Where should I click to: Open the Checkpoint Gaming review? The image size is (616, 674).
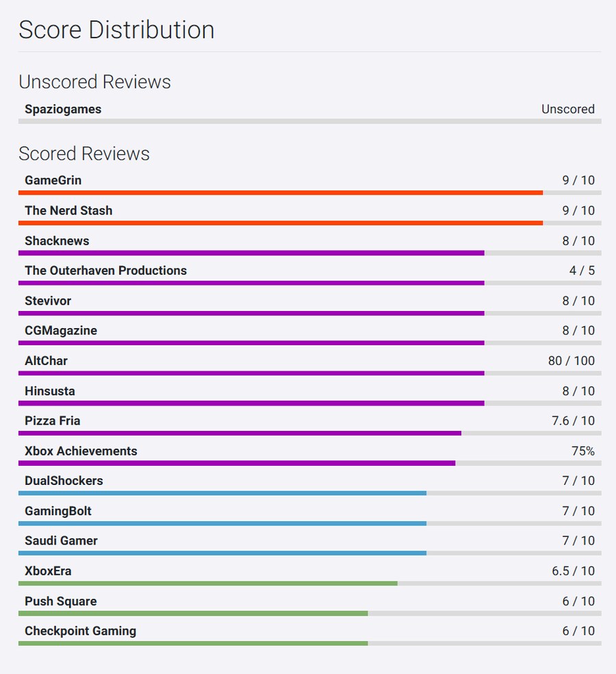80,631
